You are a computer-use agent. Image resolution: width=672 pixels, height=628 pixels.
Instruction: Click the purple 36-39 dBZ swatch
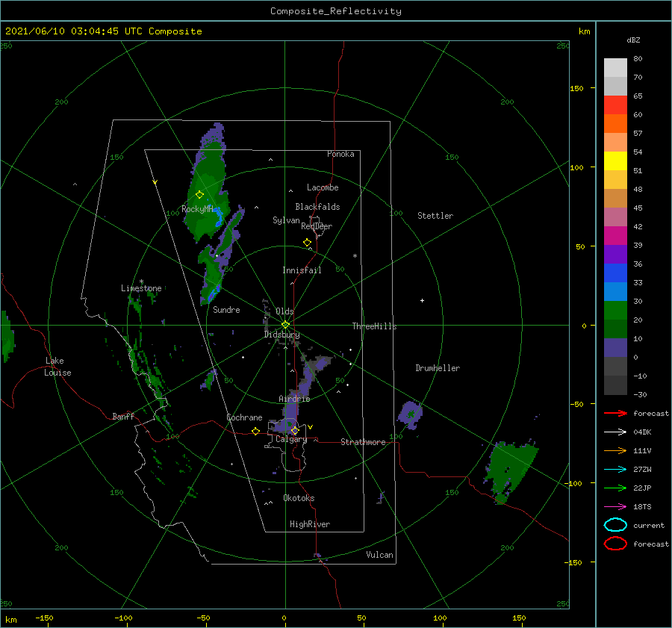click(615, 254)
